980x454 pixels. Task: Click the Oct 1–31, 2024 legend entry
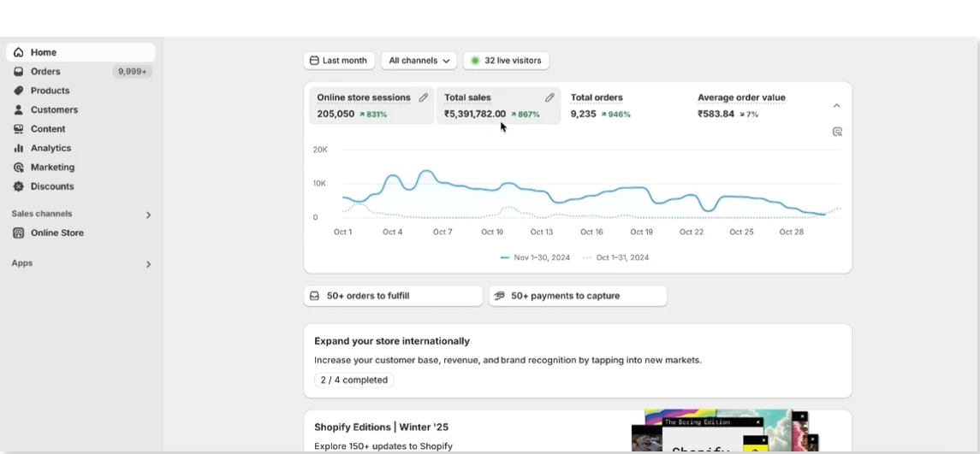point(615,257)
